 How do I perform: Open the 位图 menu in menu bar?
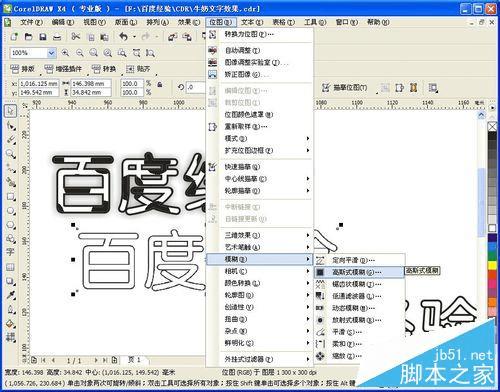(221, 22)
